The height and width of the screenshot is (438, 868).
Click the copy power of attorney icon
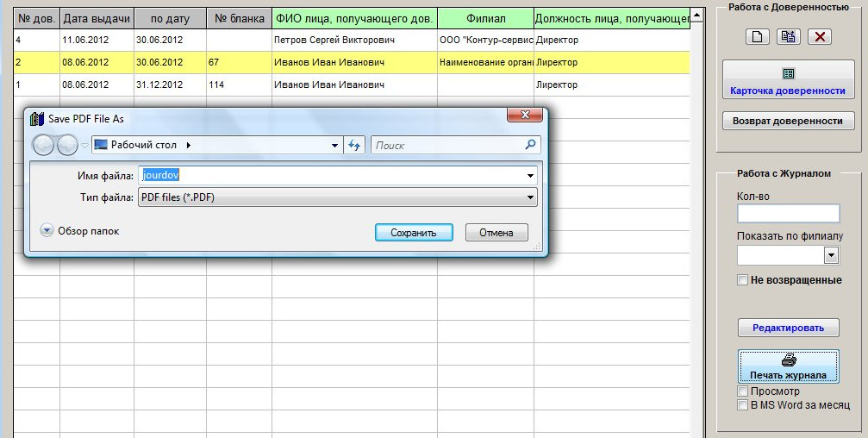coord(788,36)
